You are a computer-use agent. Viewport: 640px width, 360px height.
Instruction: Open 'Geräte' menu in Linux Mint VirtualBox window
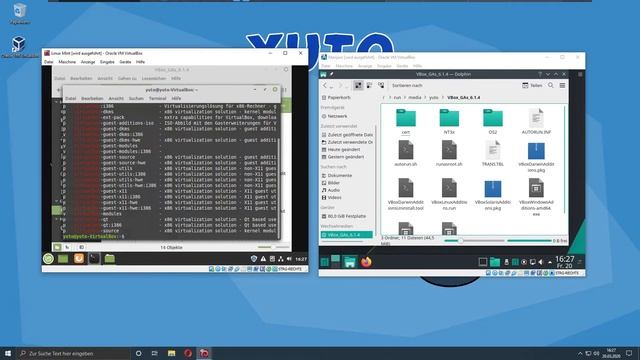[125, 62]
